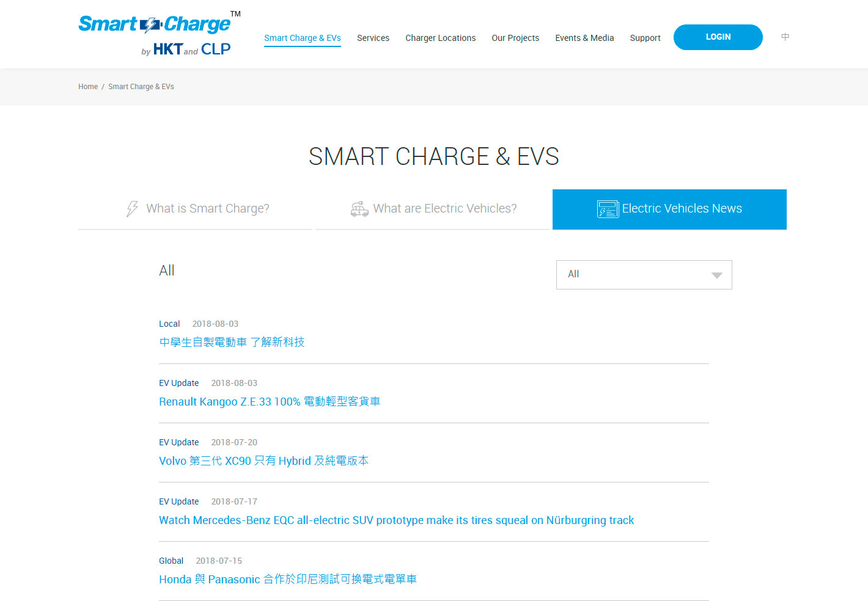
Task: Click the date 2018-07-20
Action: (234, 442)
